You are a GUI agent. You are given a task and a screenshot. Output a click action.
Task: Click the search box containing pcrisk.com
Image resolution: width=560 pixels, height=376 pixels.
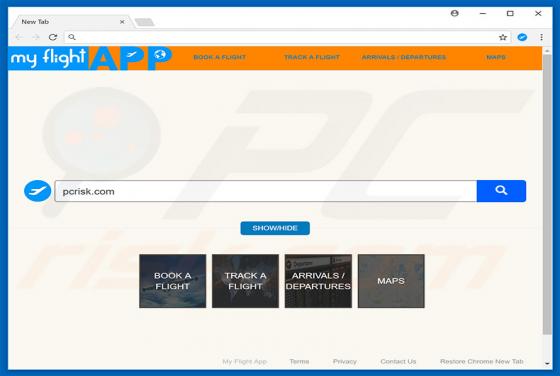(266, 191)
